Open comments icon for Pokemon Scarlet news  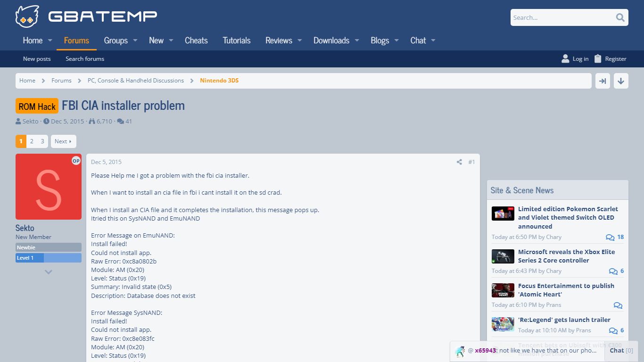pyautogui.click(x=610, y=237)
